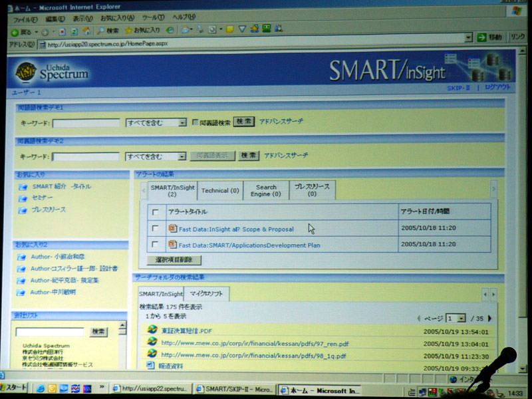Click the yellow note toolbar icon
532x399 pixels.
pyautogui.click(x=230, y=29)
